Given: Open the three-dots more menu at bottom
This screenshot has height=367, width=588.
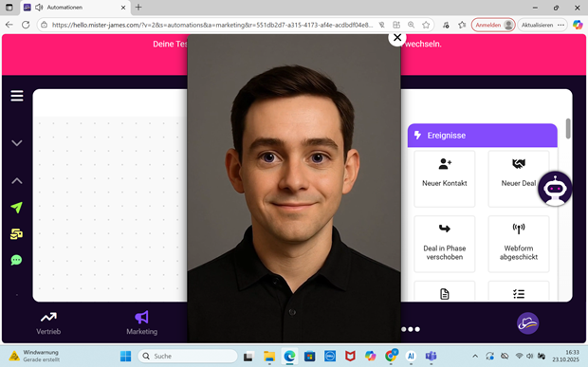Looking at the screenshot, I should 411,329.
